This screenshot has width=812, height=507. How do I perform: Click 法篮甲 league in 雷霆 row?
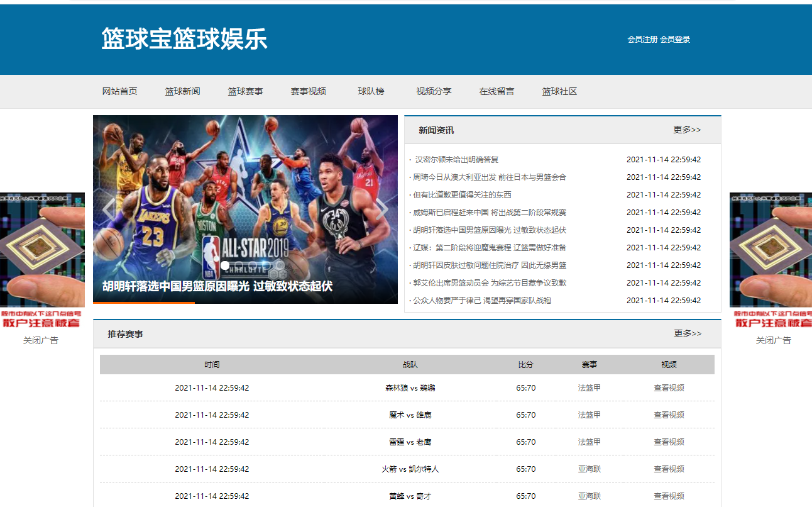[x=590, y=442]
